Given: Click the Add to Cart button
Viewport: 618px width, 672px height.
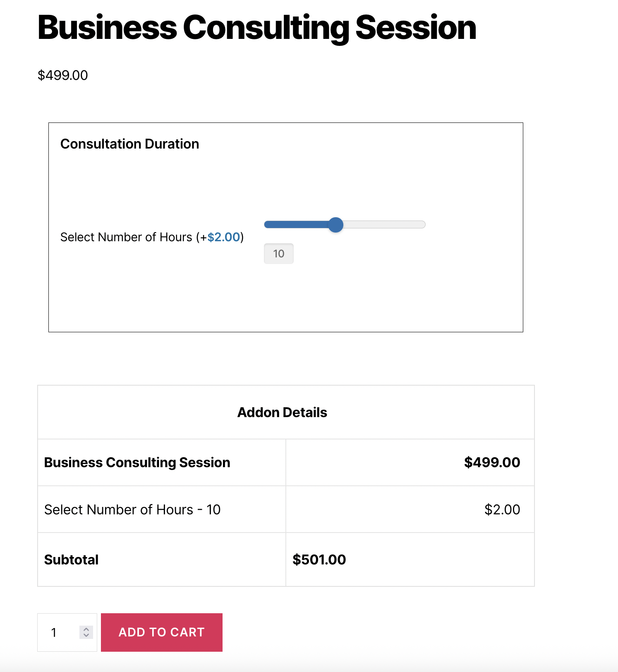Looking at the screenshot, I should click(x=161, y=632).
